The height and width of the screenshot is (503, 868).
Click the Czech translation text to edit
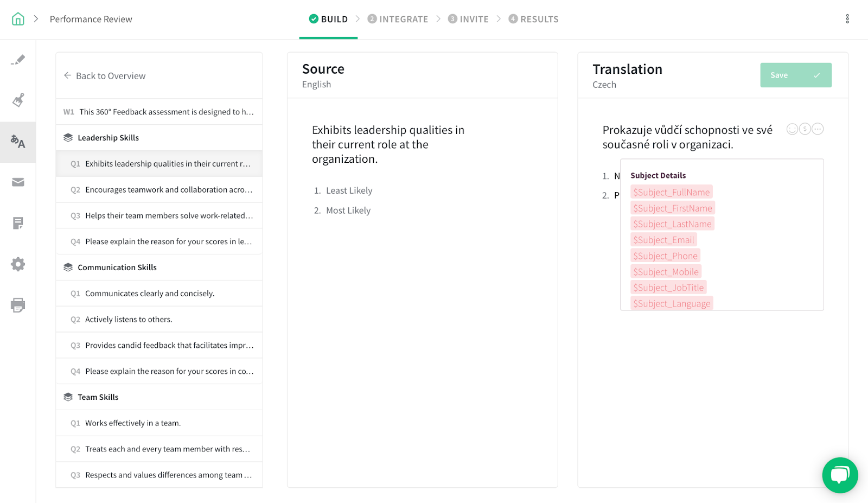(687, 137)
